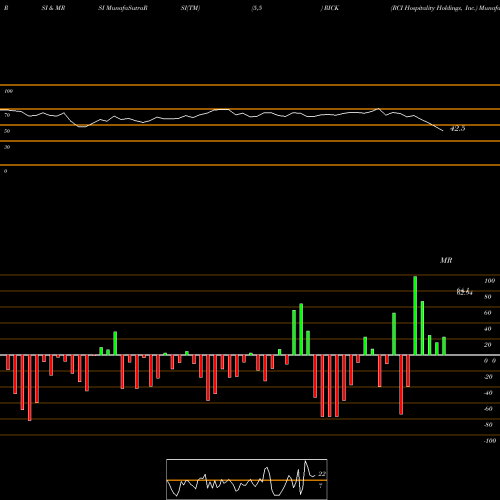Select the MR heading above the histogram
The height and width of the screenshot is (500, 500).
[x=446, y=260]
